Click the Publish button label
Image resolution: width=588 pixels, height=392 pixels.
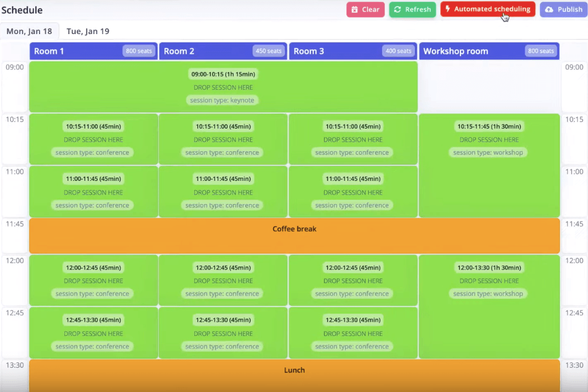pos(570,9)
